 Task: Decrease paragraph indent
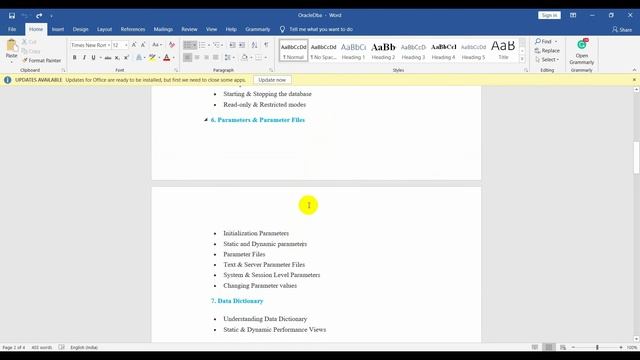232,45
